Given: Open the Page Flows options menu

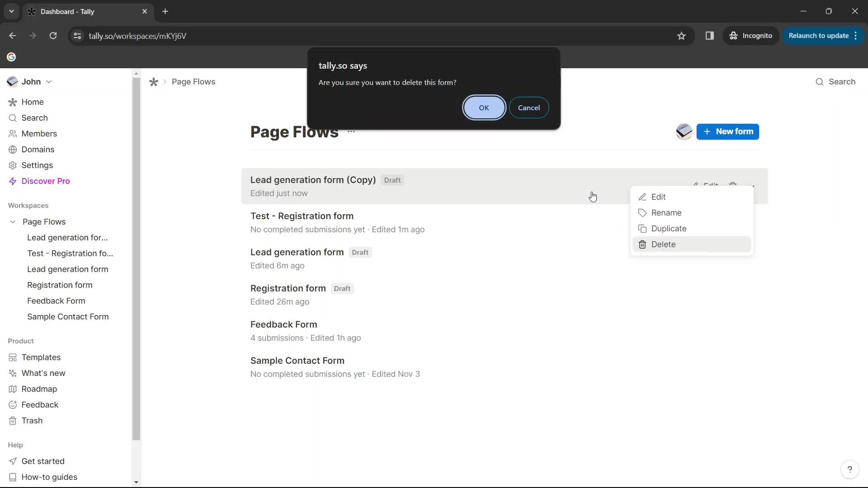Looking at the screenshot, I should [351, 131].
